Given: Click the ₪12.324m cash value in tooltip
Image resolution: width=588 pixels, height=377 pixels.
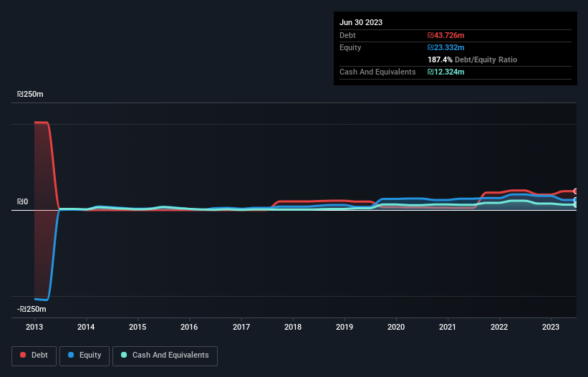Looking at the screenshot, I should coord(446,72).
